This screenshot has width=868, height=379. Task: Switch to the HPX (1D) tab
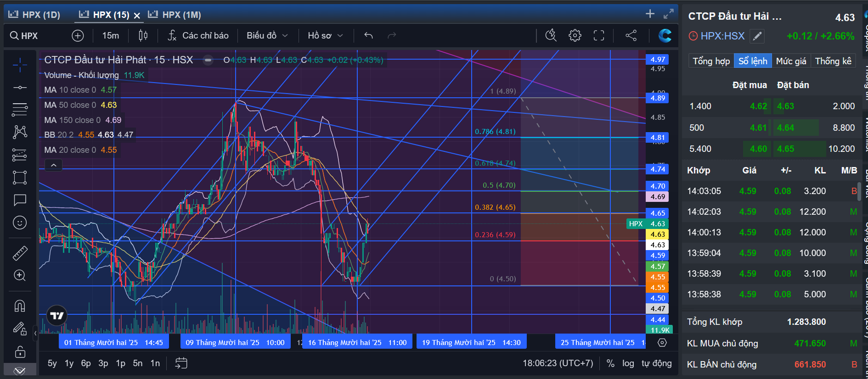pos(34,15)
